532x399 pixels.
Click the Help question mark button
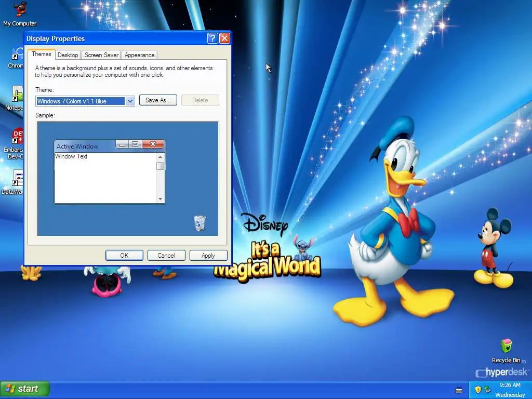pos(212,38)
